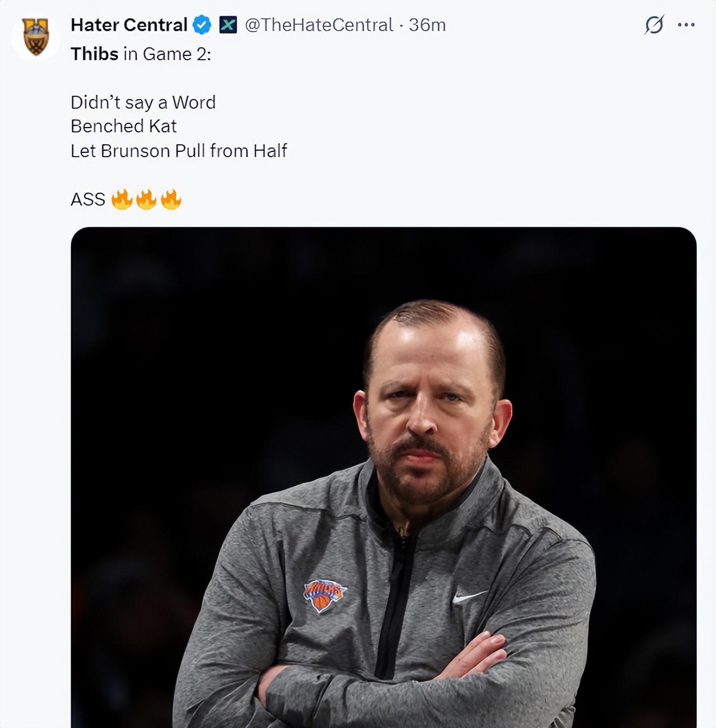This screenshot has width=716, height=728.
Task: Click the last fire emoji
Action: point(171,199)
